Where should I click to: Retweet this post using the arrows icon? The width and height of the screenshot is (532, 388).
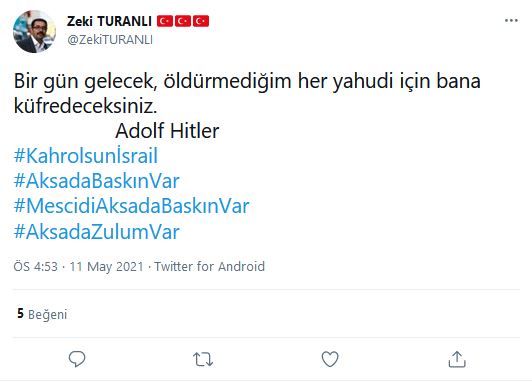pos(203,359)
